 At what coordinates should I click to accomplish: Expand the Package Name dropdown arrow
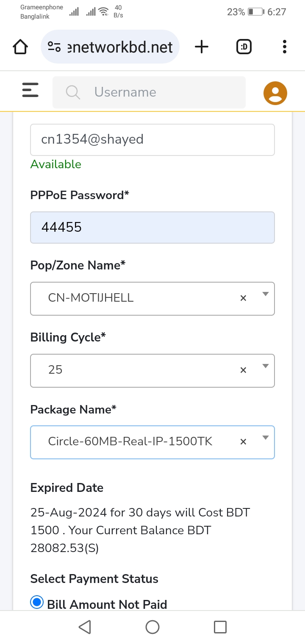(x=266, y=438)
